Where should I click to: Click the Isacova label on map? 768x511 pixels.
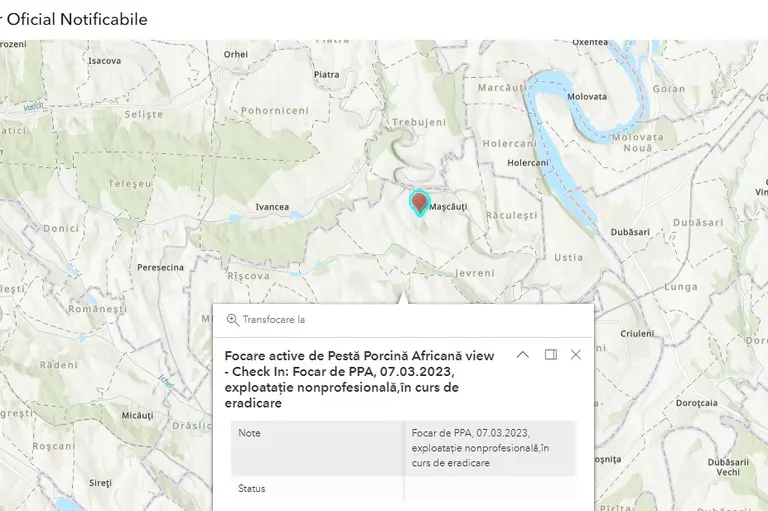point(104,61)
